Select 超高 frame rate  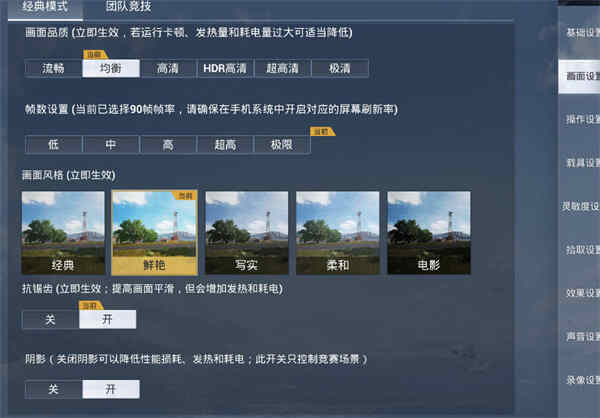point(225,145)
